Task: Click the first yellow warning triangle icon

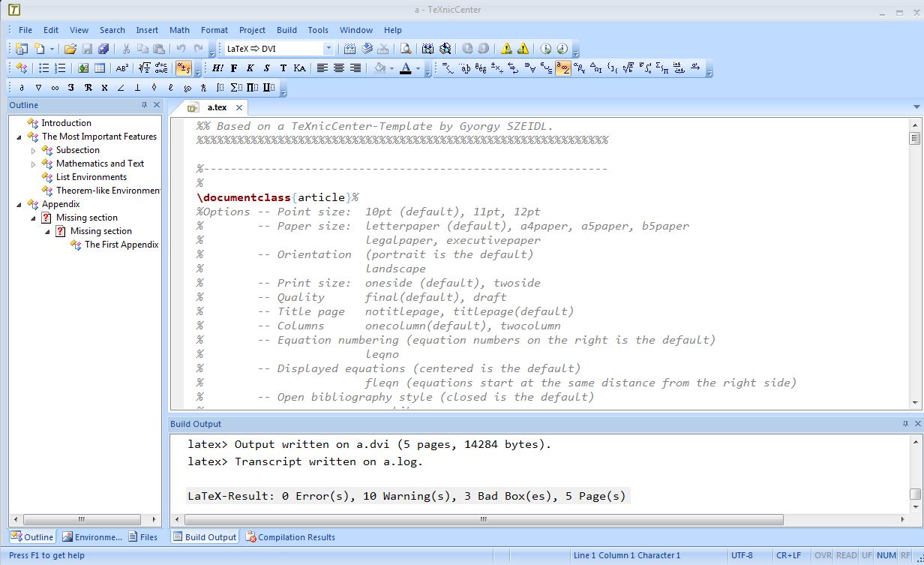Action: point(506,49)
